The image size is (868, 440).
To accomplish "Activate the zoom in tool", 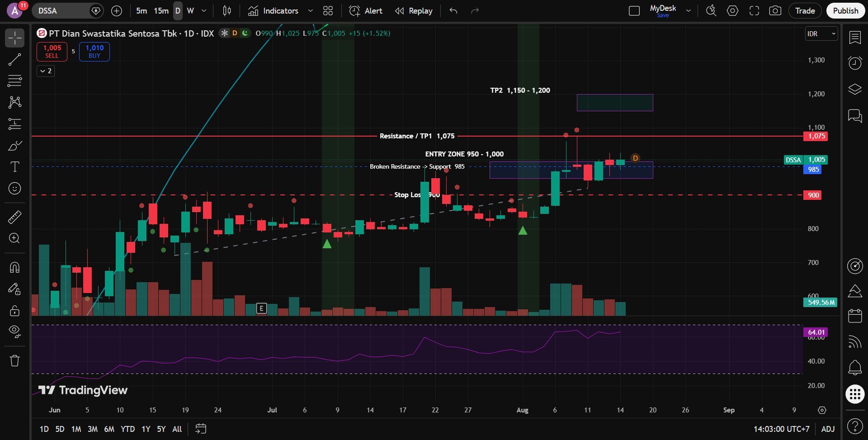I will point(14,238).
